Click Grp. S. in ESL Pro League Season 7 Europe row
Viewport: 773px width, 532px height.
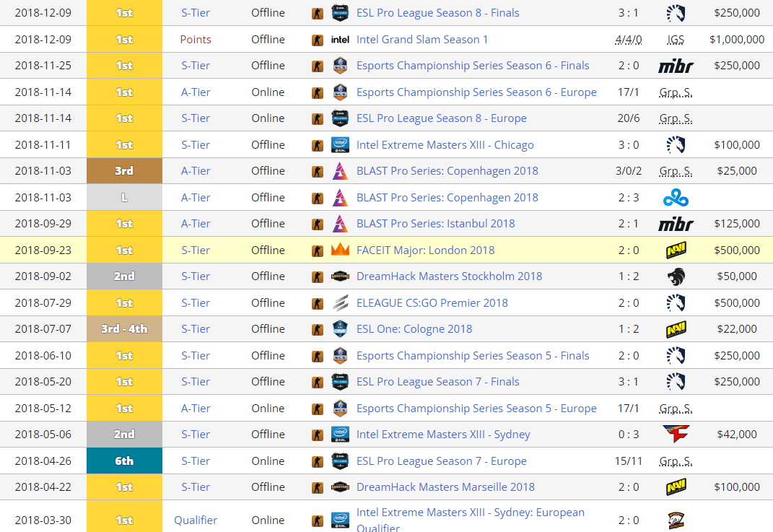pos(676,461)
